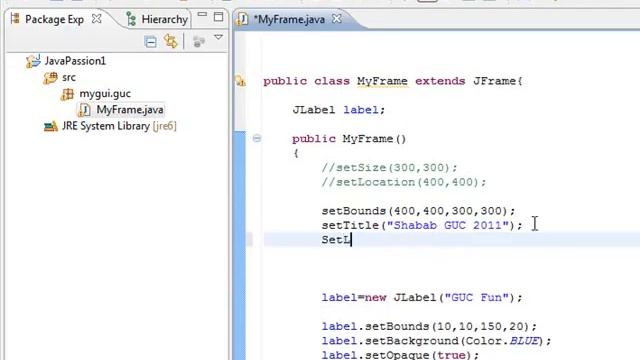This screenshot has width=640, height=360.
Task: Click the src source folder icon
Action: coord(51,78)
